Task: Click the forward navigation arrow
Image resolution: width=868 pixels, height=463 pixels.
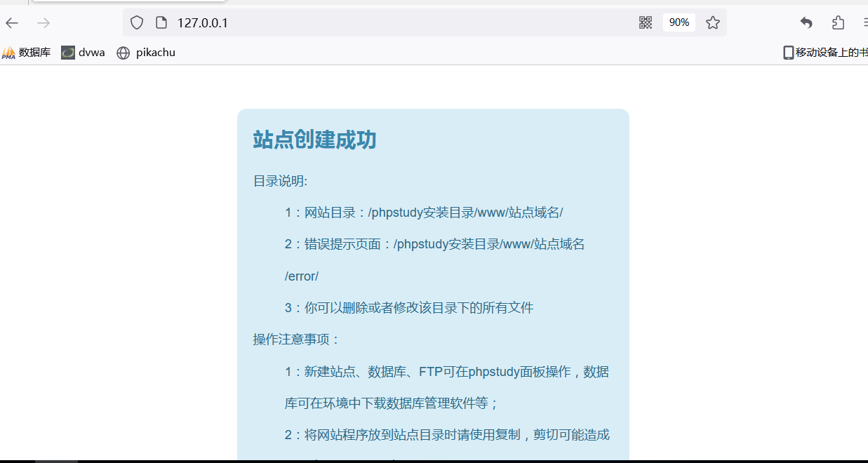Action: (x=44, y=23)
